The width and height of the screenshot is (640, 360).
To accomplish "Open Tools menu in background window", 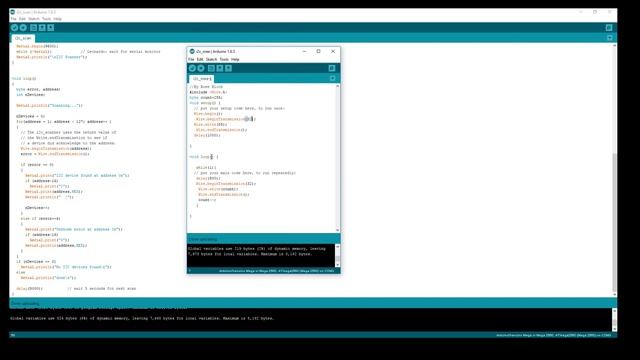I will 47,19.
